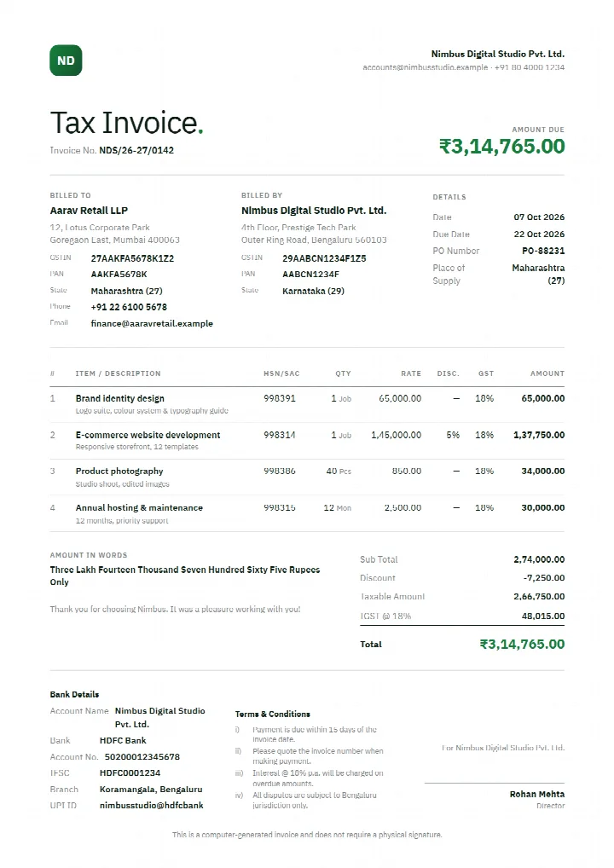This screenshot has height=868, width=614.
Task: Select PAN AABCN1234F
Action: (x=310, y=274)
